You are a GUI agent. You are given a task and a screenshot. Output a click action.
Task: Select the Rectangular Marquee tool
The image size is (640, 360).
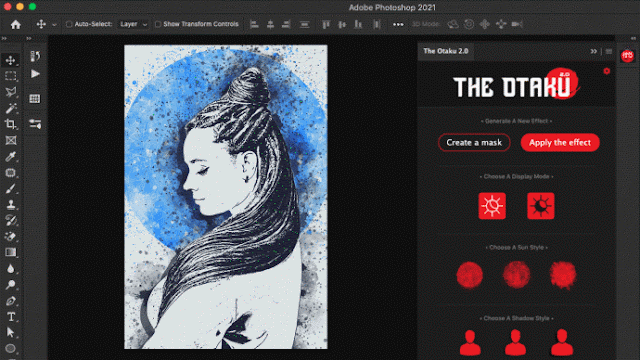point(11,76)
